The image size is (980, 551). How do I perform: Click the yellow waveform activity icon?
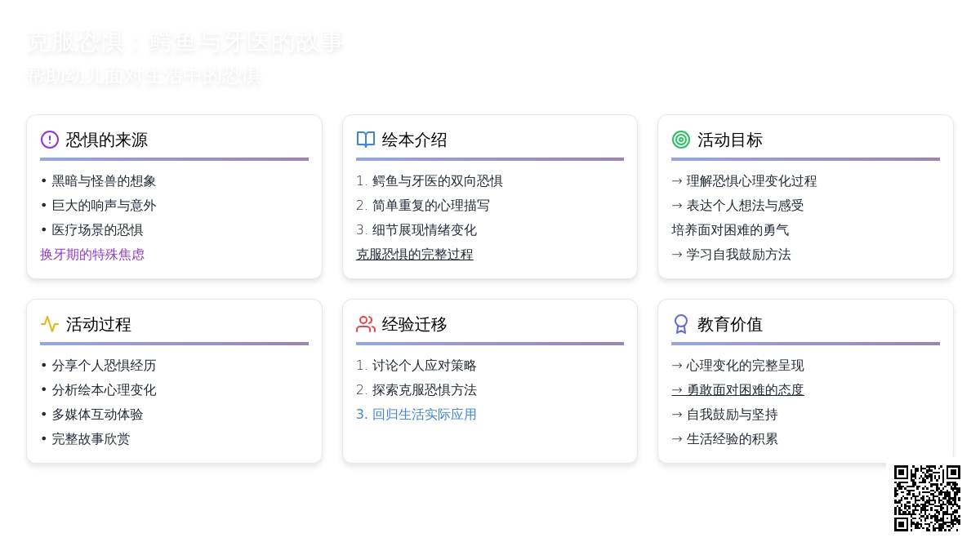[49, 324]
